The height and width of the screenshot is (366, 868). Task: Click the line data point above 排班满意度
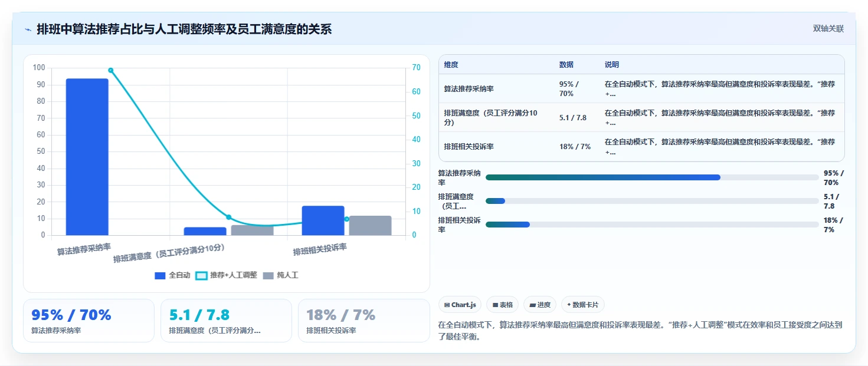coord(228,217)
